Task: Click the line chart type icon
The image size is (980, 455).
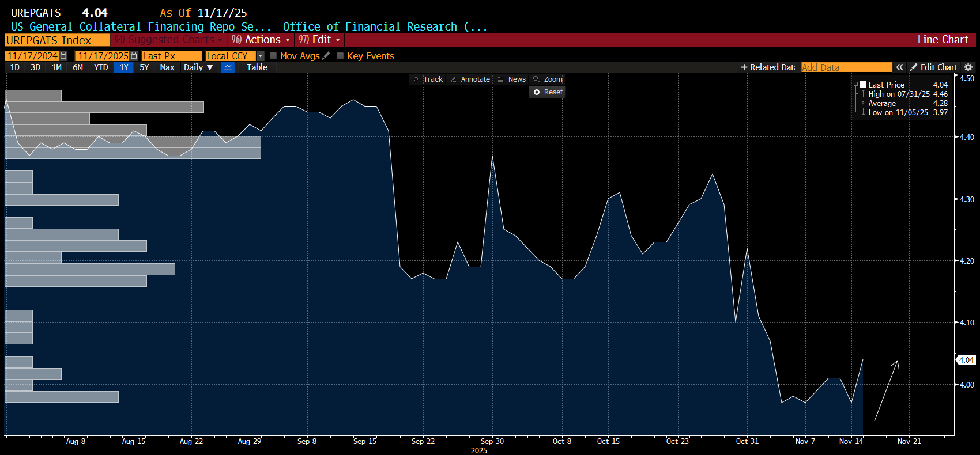Action: point(228,67)
